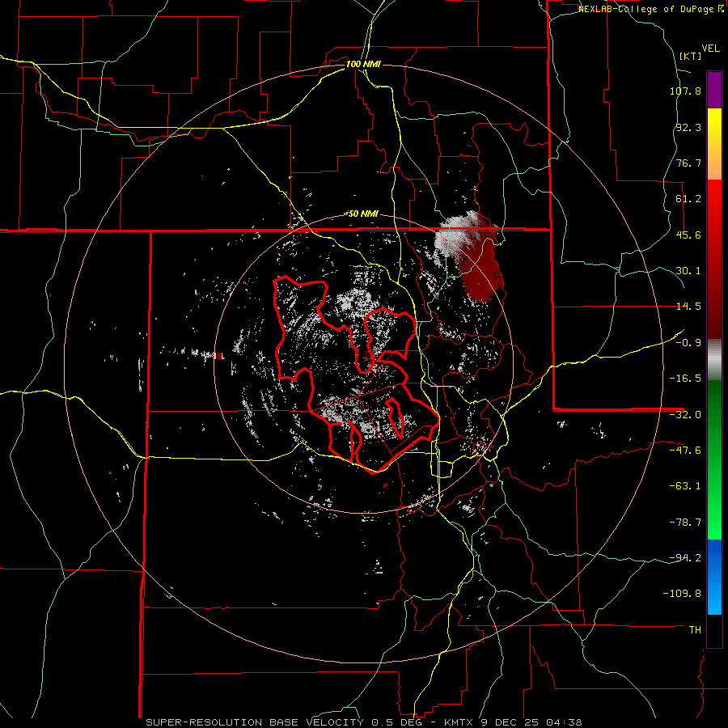Click the -78.7 value on velocity scale
The width and height of the screenshot is (728, 728).
click(685, 523)
